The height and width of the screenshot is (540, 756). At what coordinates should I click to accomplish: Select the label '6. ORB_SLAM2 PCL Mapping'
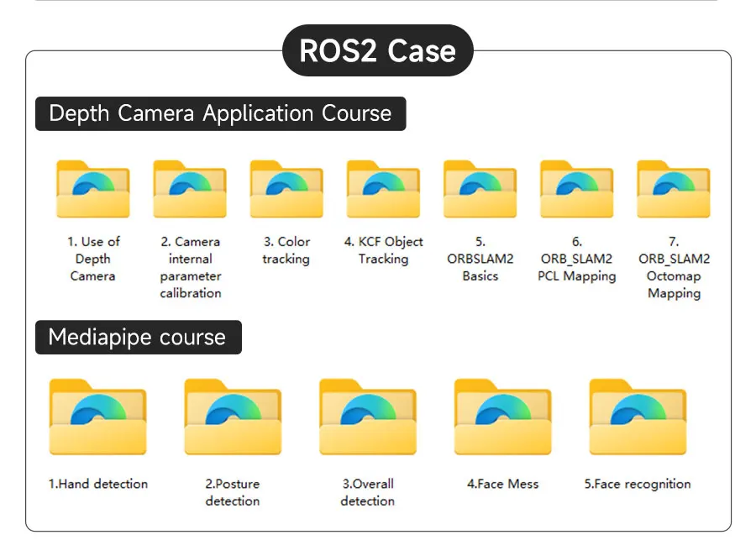click(x=576, y=259)
